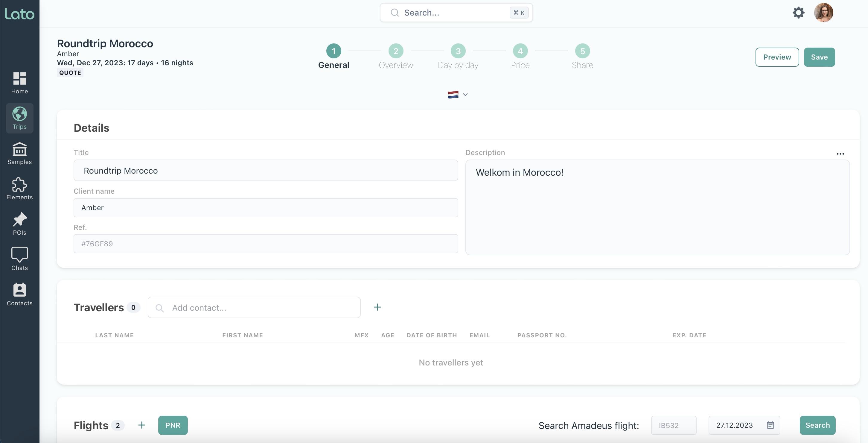This screenshot has height=443, width=868.
Task: Click the PNR button
Action: pos(173,425)
